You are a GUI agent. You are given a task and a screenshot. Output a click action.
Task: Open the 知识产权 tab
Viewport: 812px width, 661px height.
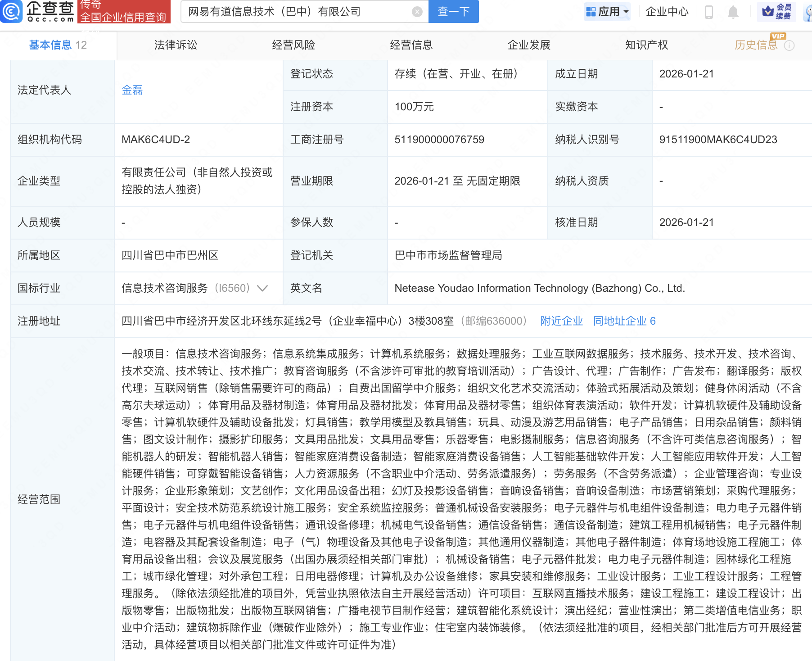[646, 45]
